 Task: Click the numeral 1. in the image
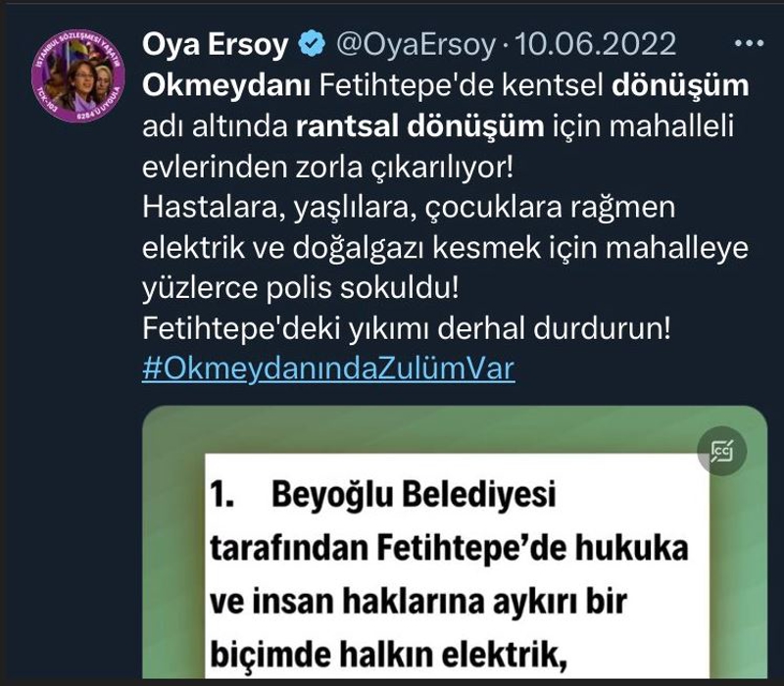click(222, 495)
